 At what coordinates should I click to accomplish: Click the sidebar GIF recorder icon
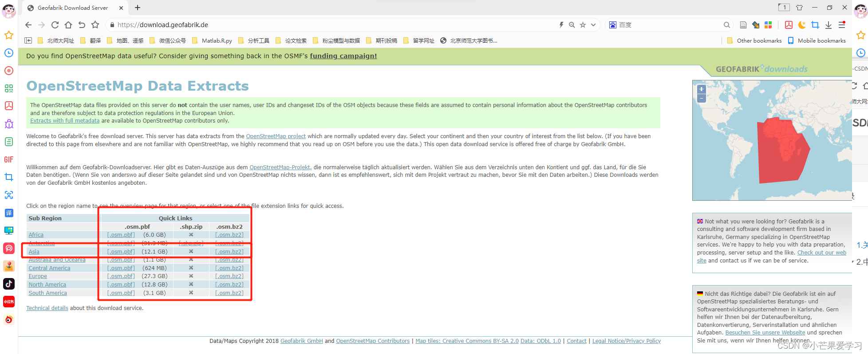(x=9, y=159)
